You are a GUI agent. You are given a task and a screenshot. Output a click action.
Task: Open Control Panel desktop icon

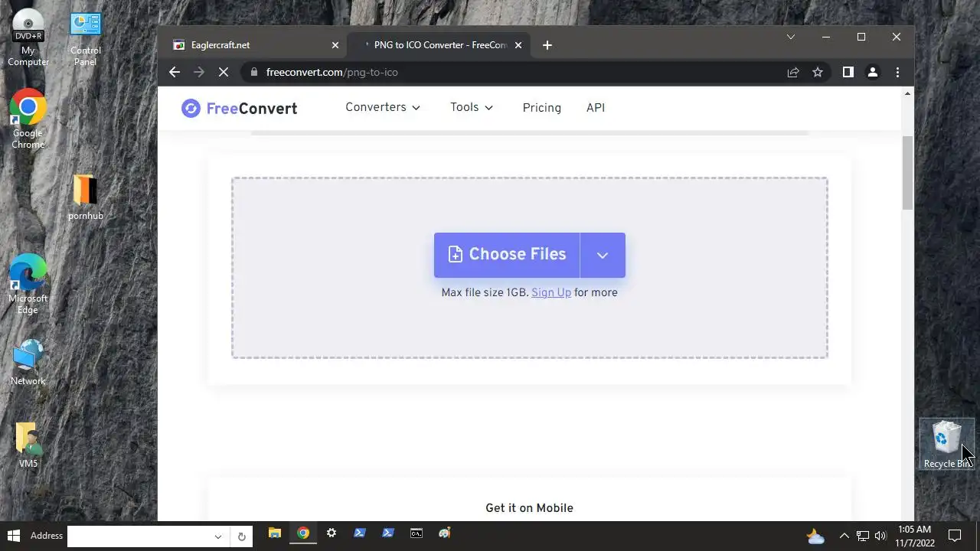point(85,37)
